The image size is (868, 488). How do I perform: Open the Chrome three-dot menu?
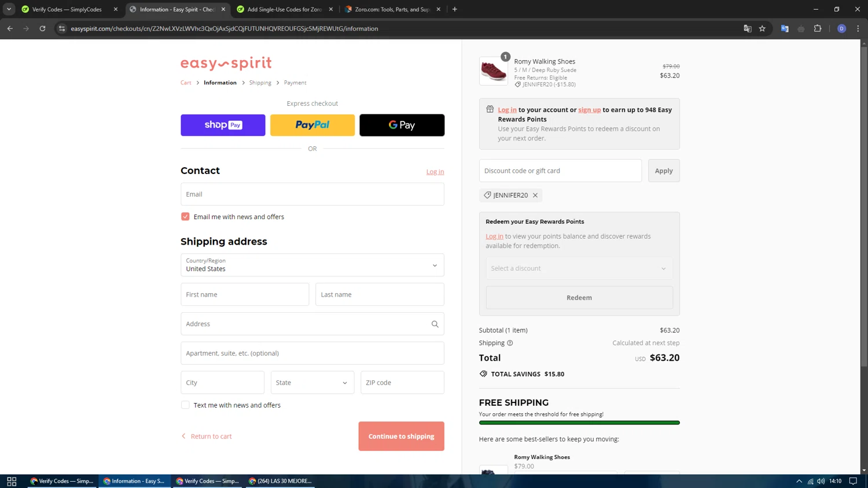tap(858, 28)
